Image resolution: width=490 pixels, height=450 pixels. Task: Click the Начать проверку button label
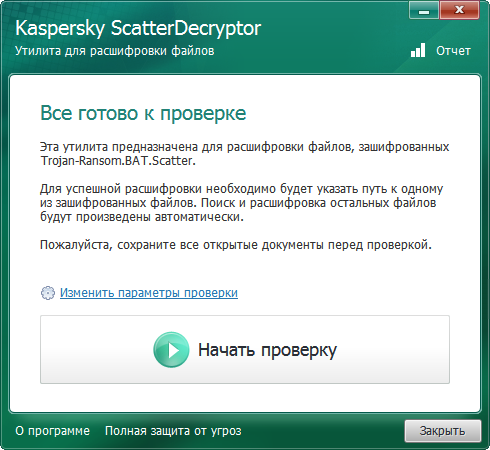267,350
